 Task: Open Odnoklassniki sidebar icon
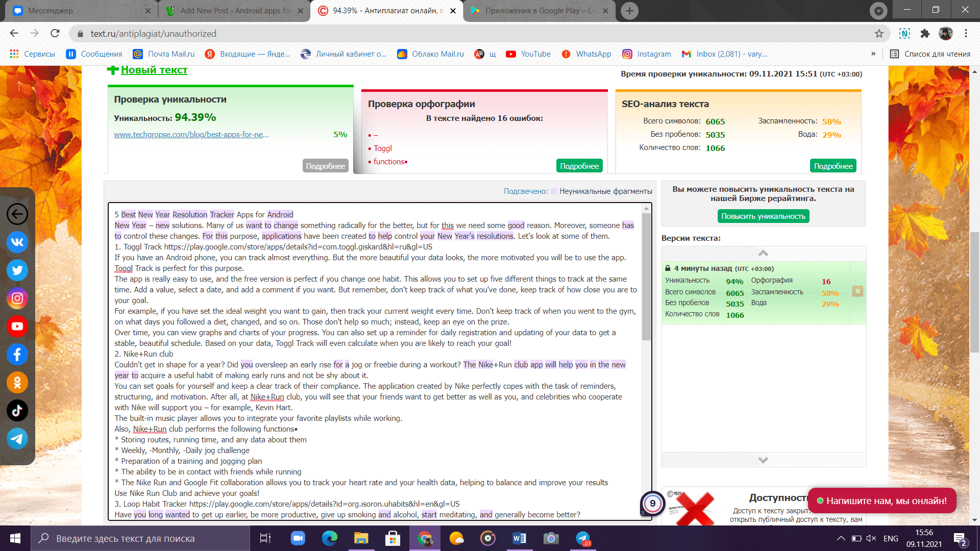(17, 382)
